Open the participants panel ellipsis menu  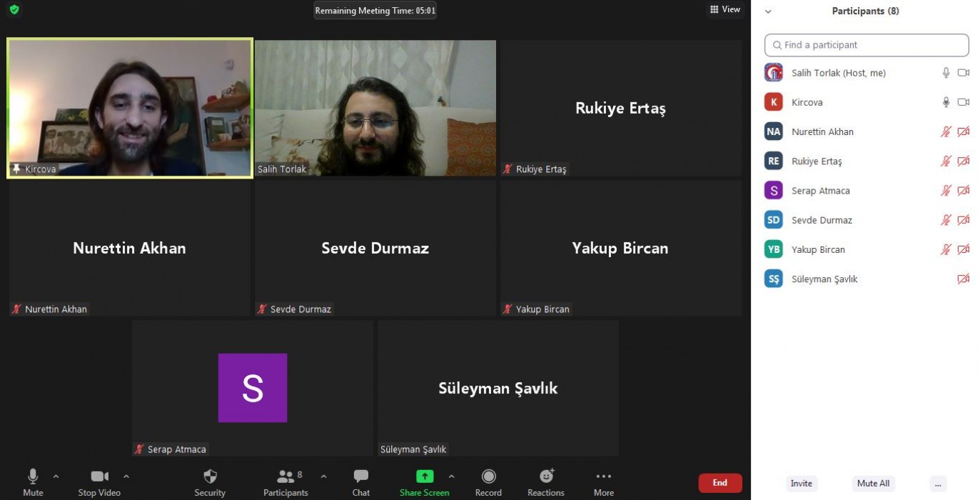click(x=938, y=484)
